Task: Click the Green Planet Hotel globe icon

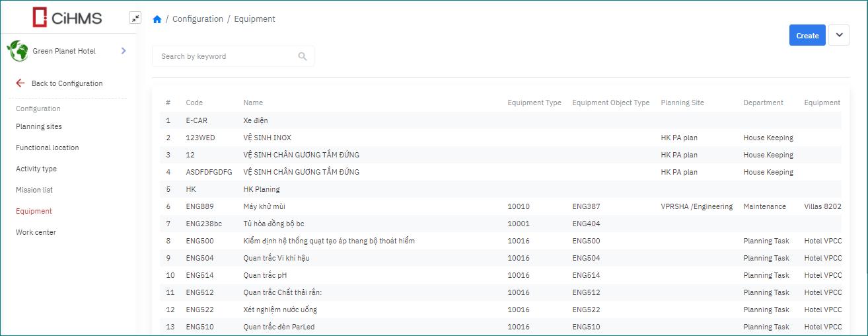Action: [x=17, y=51]
